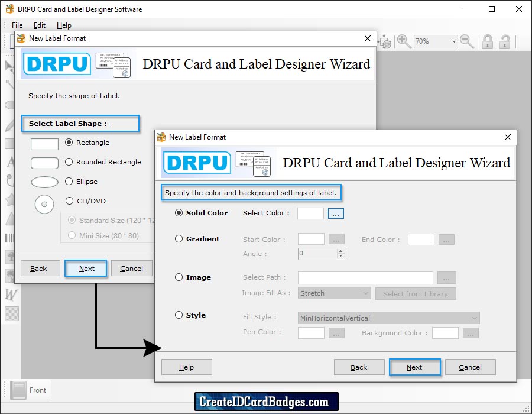Open the Help menu
Viewport: 532px width, 414px height.
click(x=64, y=25)
